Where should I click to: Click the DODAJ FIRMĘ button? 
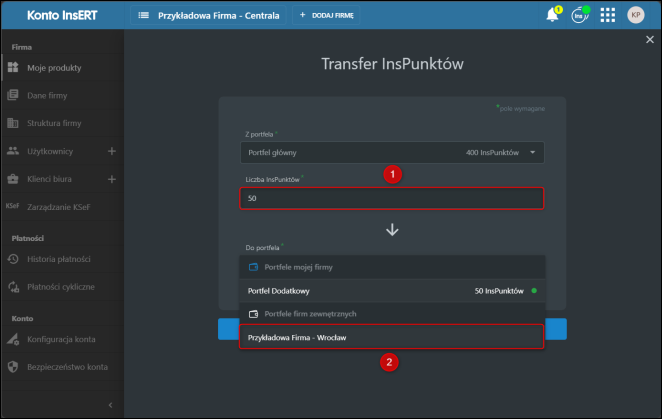coord(326,15)
